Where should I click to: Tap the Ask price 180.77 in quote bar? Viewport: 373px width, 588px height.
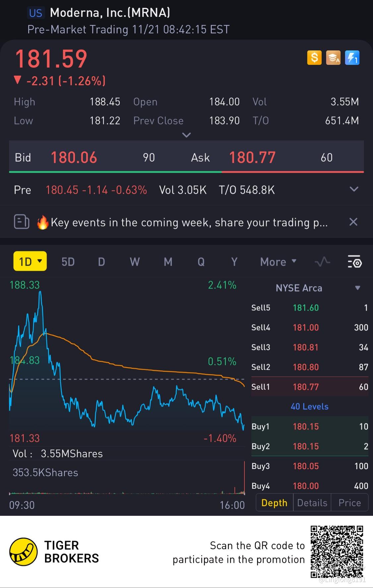coord(252,157)
